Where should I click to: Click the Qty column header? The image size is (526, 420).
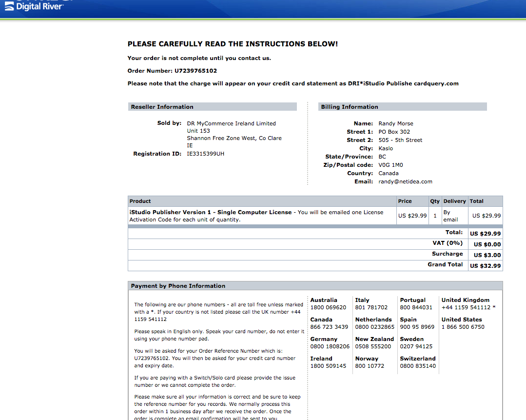tap(435, 201)
